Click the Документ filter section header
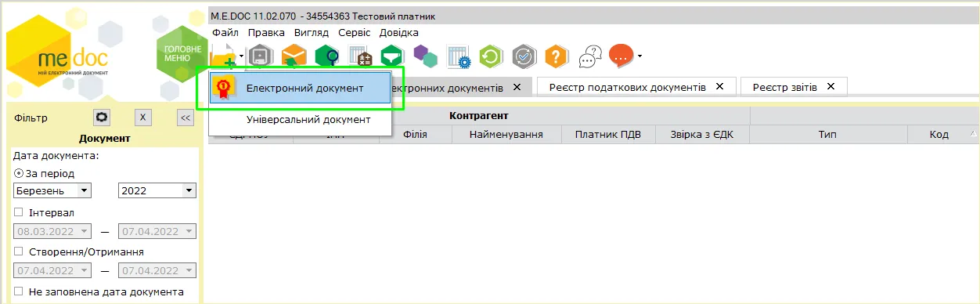Screen dimensions: 980x304 [104, 139]
